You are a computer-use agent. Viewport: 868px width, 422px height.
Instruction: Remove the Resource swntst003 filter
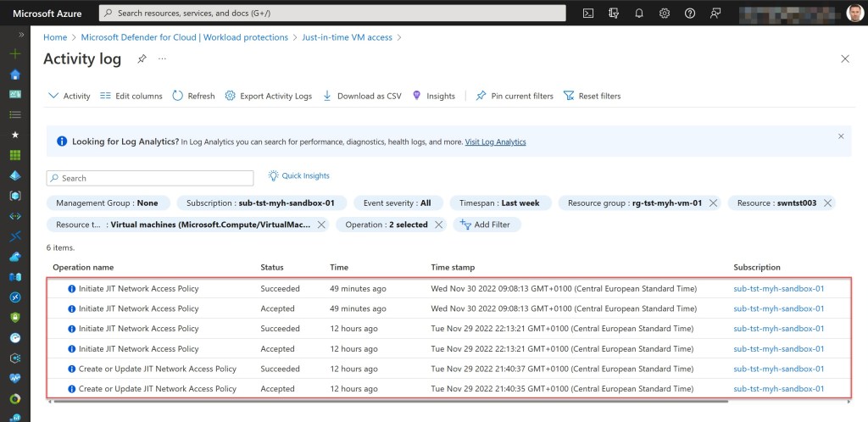click(827, 203)
